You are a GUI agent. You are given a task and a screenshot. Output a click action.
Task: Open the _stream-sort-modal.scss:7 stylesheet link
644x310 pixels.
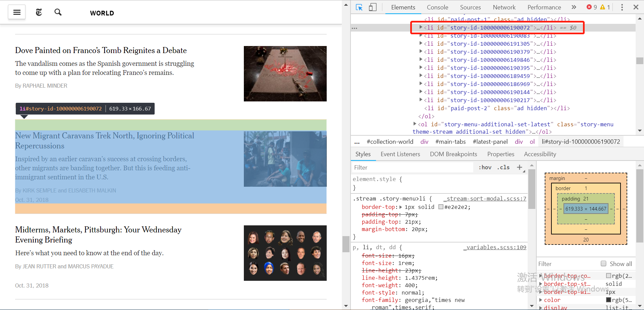tap(485, 198)
